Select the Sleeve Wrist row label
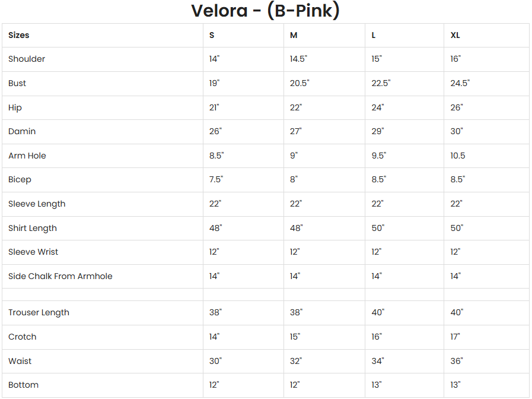Viewport: 532px width, 399px height. tap(33, 252)
